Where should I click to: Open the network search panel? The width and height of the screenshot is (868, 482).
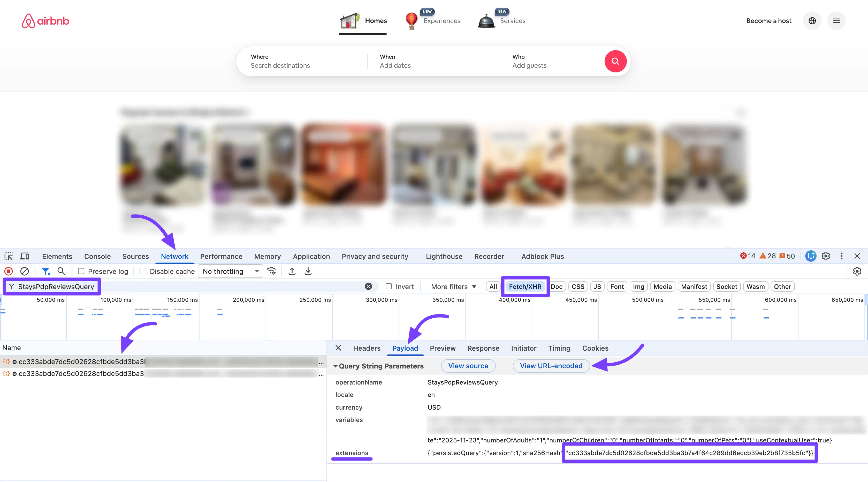[x=61, y=271]
